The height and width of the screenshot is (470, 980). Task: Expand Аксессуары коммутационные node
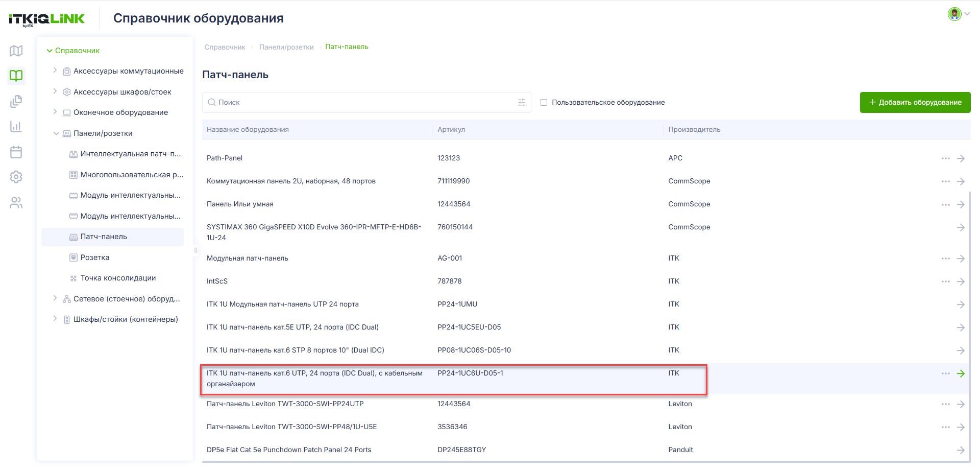(55, 70)
